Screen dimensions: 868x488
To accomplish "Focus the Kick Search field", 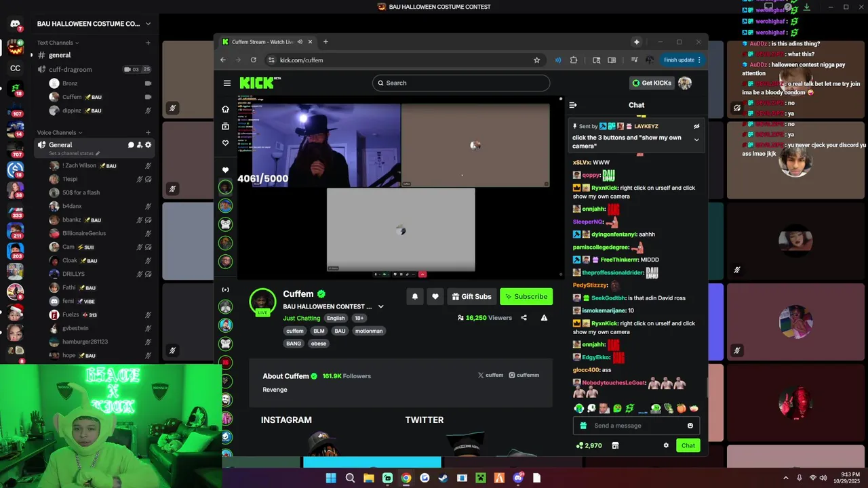I will tap(461, 83).
